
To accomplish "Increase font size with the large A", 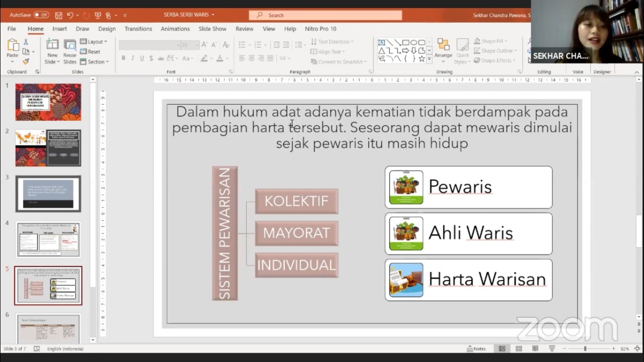I will (205, 45).
